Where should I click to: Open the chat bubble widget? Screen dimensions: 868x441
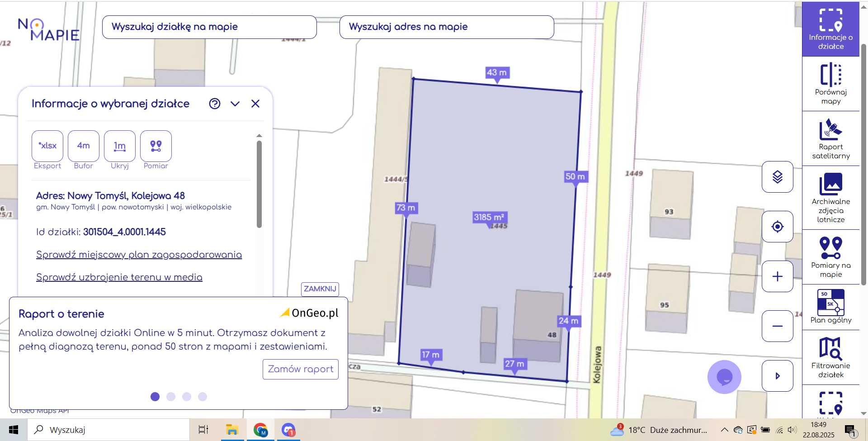tap(724, 377)
